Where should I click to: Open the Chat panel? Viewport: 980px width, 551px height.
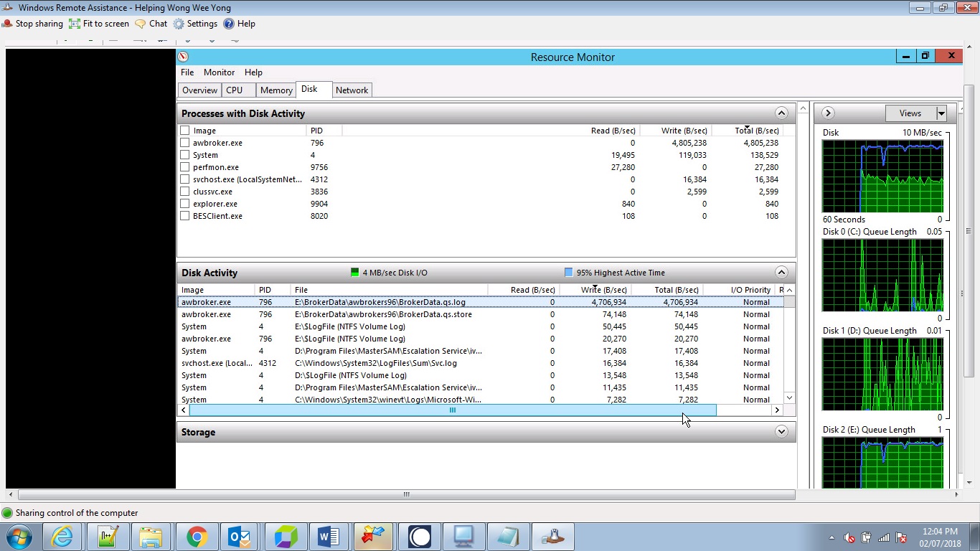(x=151, y=24)
